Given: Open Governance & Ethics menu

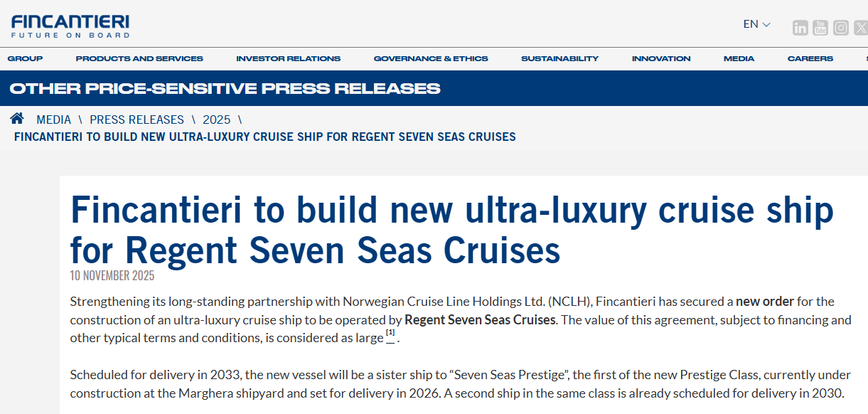Looking at the screenshot, I should click(431, 58).
